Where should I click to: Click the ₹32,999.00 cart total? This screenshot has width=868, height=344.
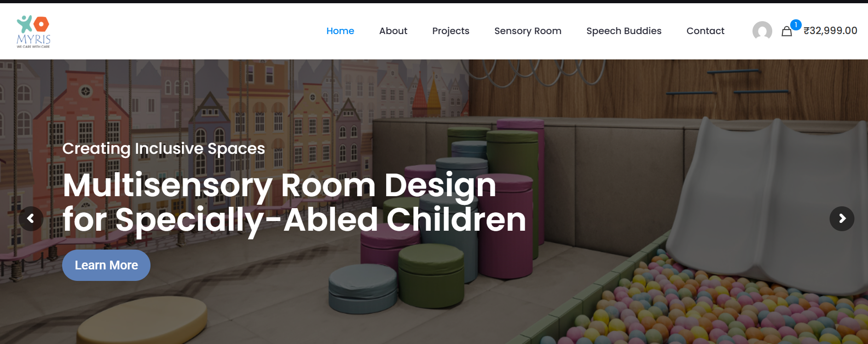[x=830, y=31]
